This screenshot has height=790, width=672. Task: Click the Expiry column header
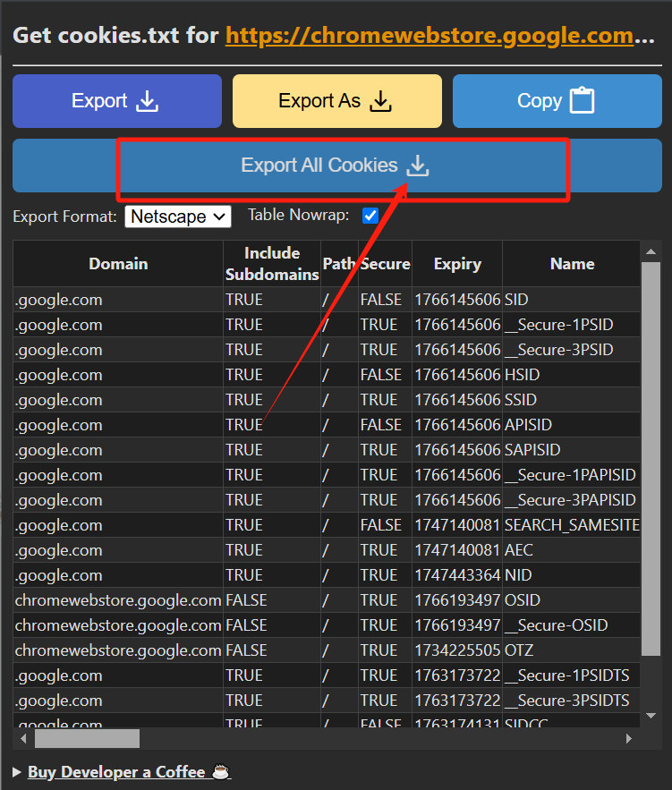pos(457,264)
